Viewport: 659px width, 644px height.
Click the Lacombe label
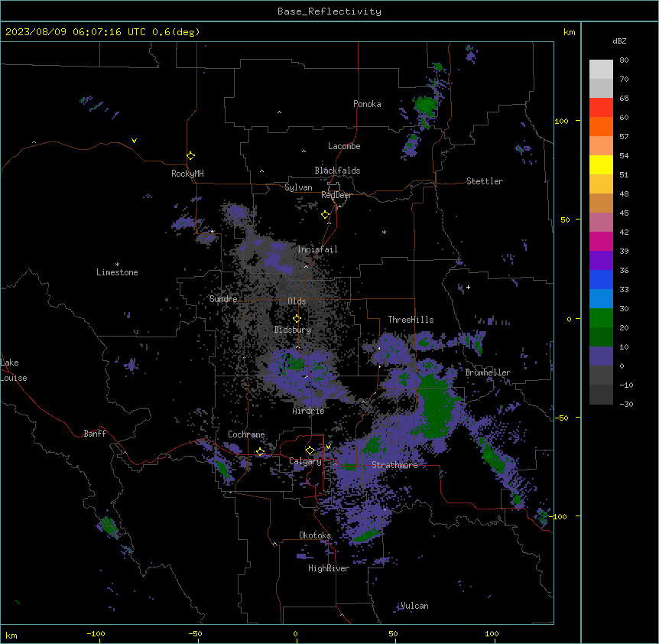[344, 146]
